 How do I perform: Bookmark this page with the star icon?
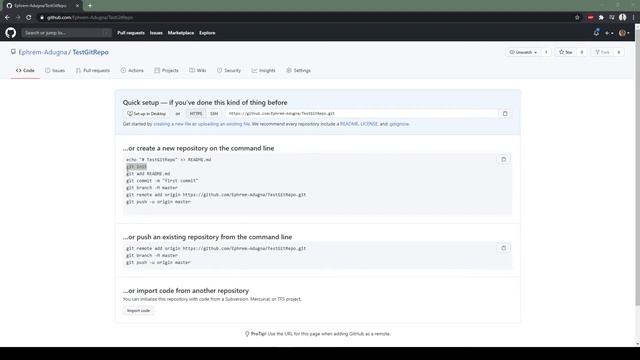pos(577,18)
